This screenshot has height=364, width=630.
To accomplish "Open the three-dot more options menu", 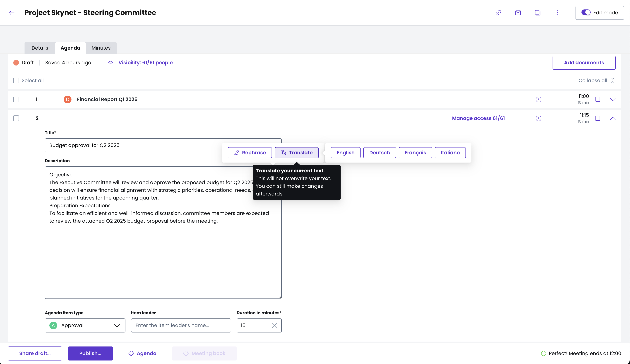I will point(557,13).
